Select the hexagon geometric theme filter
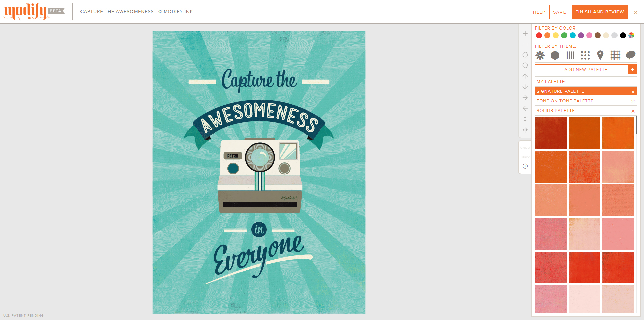644x320 pixels. coord(555,55)
